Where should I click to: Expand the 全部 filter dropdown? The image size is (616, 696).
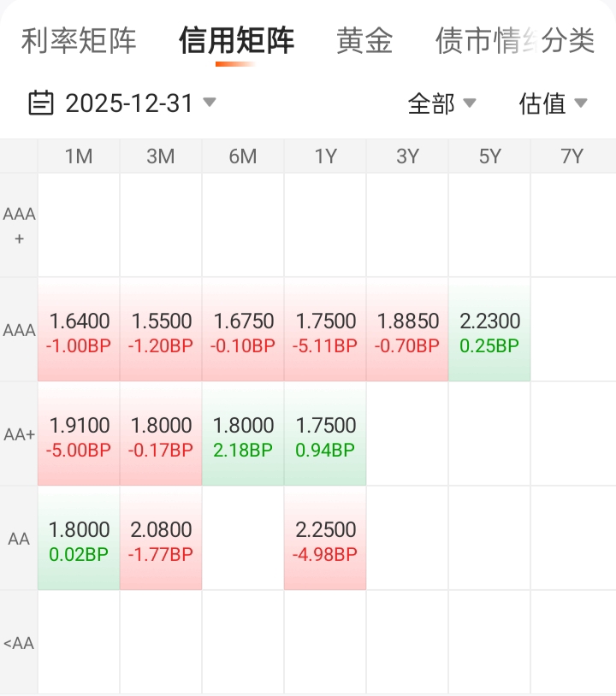coord(441,103)
